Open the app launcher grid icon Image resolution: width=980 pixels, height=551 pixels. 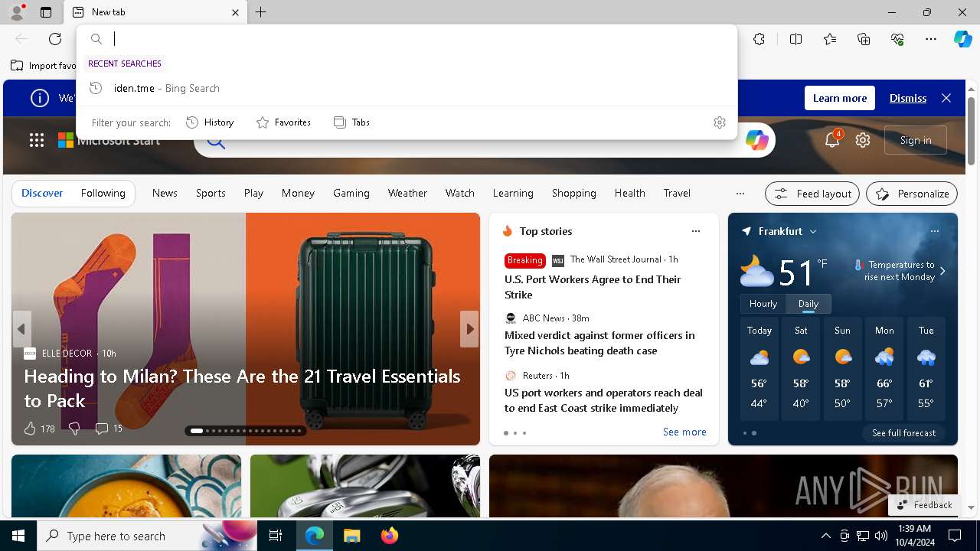pos(37,140)
